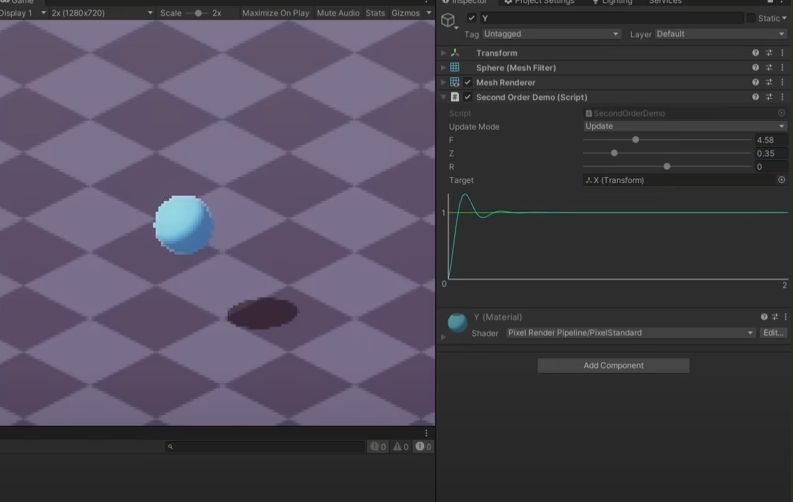
Task: Click the Game view Scale slider
Action: point(198,13)
